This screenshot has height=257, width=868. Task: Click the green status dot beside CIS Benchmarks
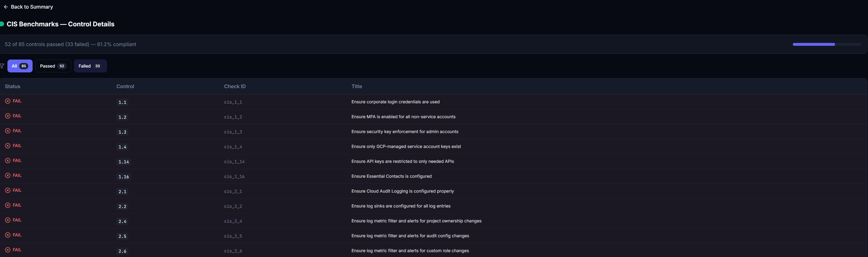point(2,24)
